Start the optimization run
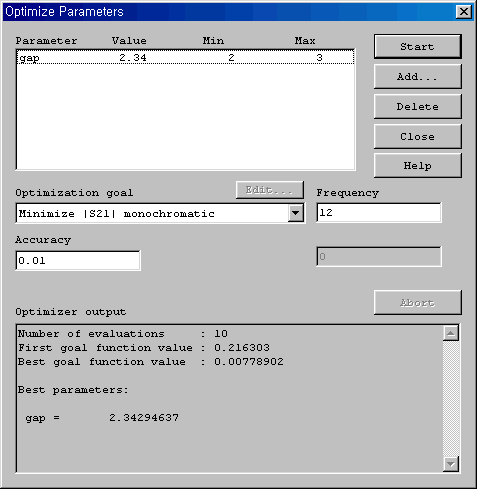 [418, 46]
